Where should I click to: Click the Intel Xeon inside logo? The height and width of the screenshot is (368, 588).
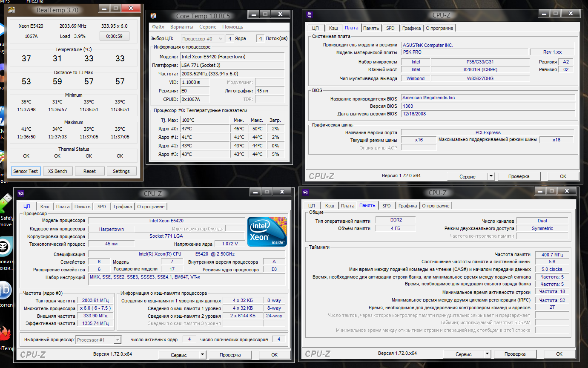267,231
